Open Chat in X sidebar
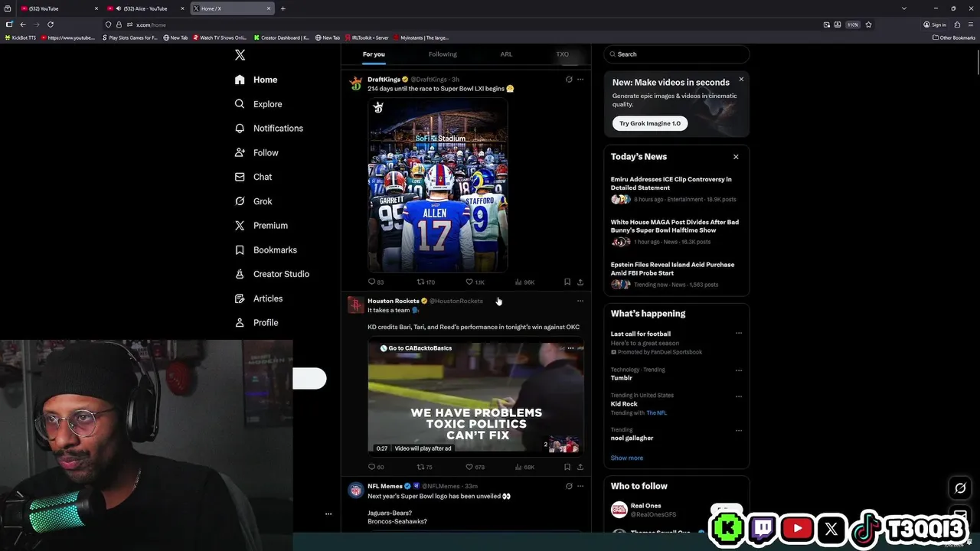Image resolution: width=980 pixels, height=551 pixels. pyautogui.click(x=253, y=177)
